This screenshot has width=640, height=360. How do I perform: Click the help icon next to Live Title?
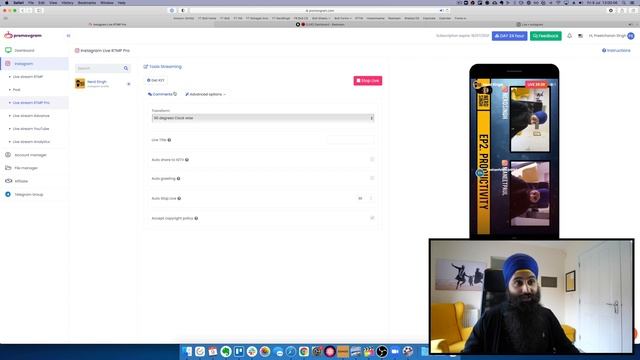pyautogui.click(x=169, y=140)
